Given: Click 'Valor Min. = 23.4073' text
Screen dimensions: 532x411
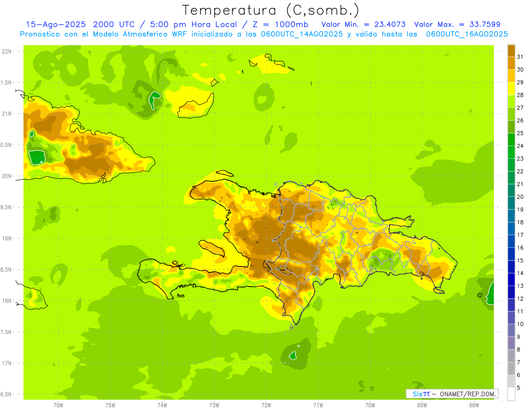Looking at the screenshot, I should point(363,24).
